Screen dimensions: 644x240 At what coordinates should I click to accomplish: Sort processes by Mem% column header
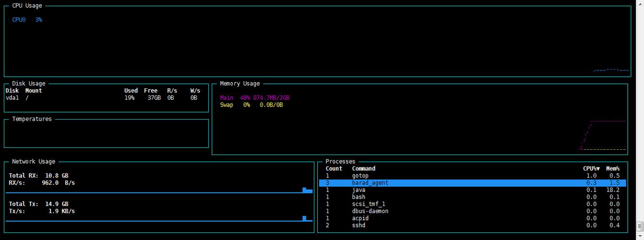click(612, 168)
